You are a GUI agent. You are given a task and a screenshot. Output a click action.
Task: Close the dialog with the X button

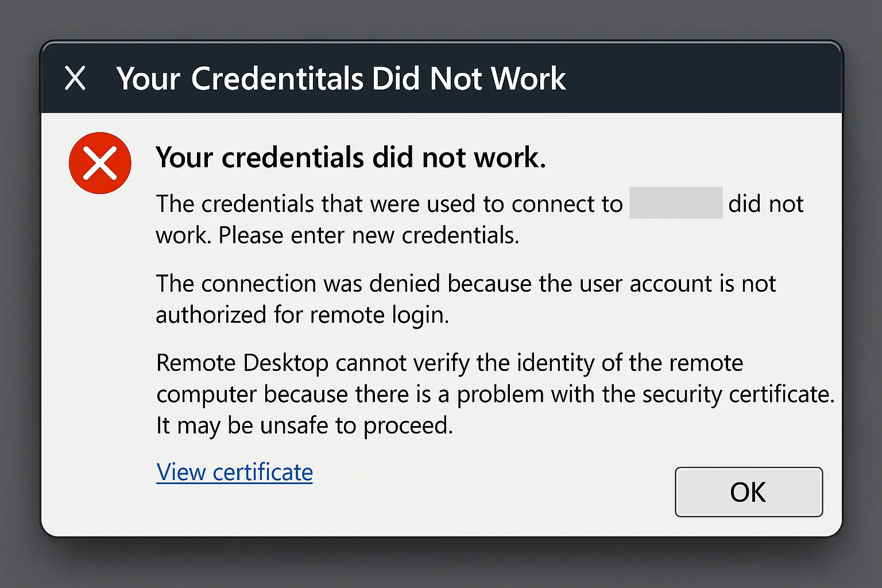click(75, 78)
